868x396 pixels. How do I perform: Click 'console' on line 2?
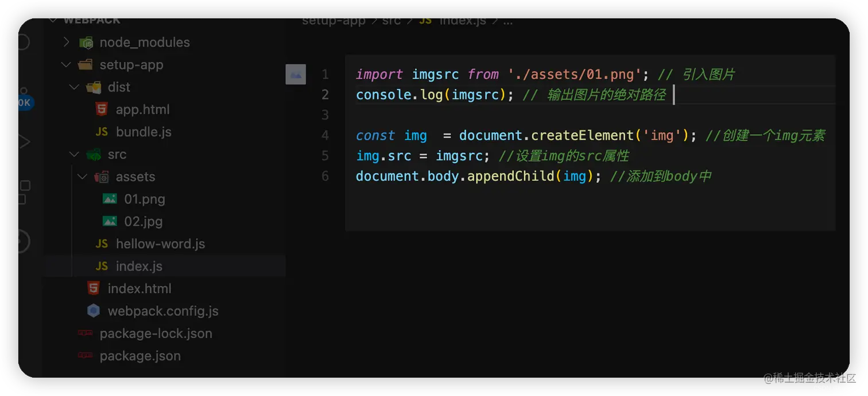tap(384, 94)
